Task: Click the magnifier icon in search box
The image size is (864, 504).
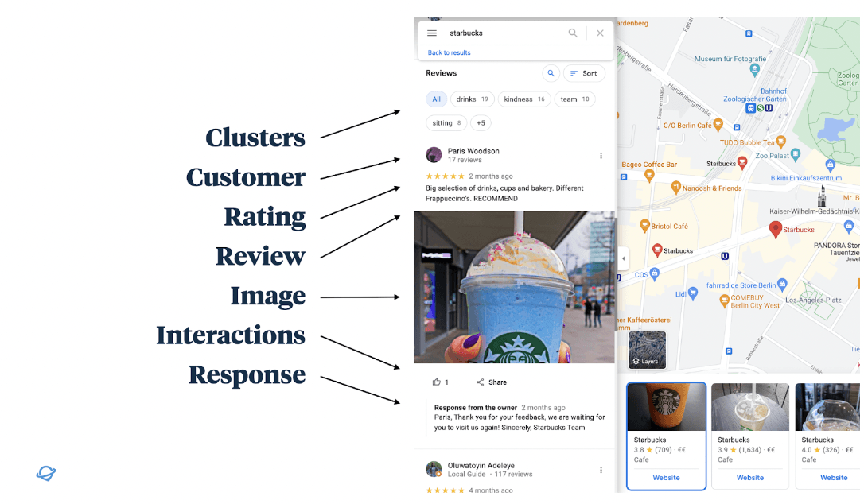Action: 573,33
